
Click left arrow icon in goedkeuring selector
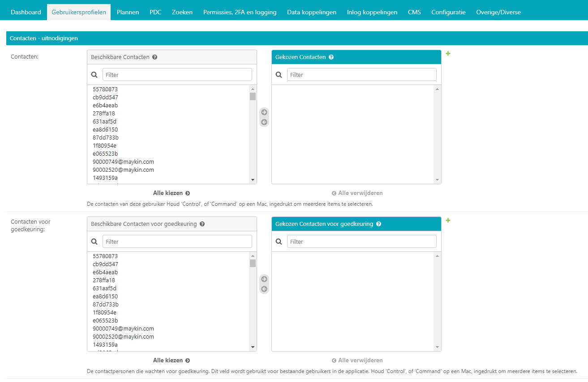[264, 289]
